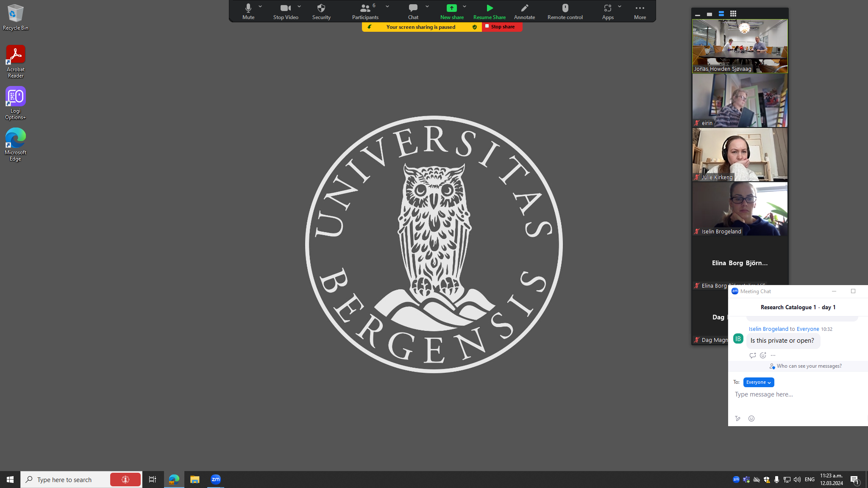868x488 pixels.
Task: Switch video panel to grid view
Action: pyautogui.click(x=733, y=14)
